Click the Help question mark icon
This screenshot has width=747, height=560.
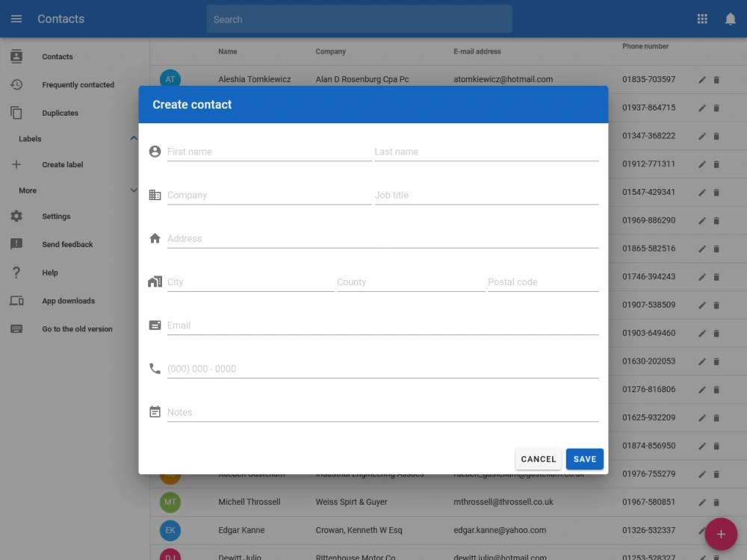(x=16, y=273)
